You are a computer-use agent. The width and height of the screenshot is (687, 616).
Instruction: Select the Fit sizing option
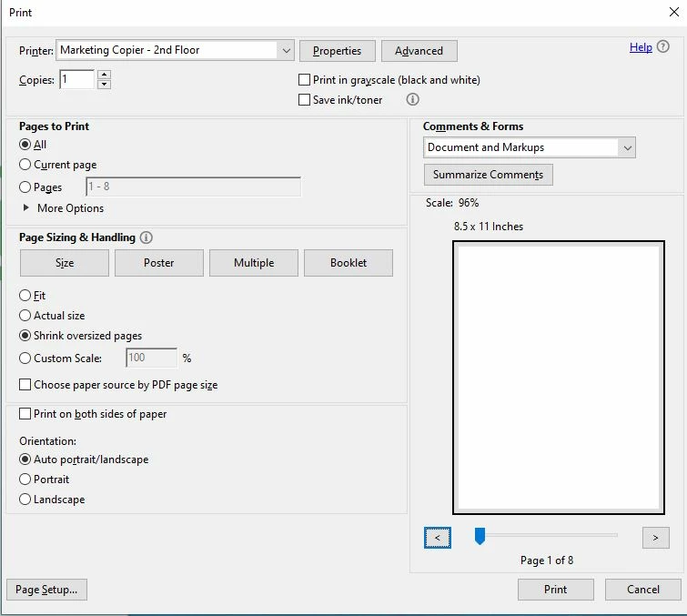point(25,296)
